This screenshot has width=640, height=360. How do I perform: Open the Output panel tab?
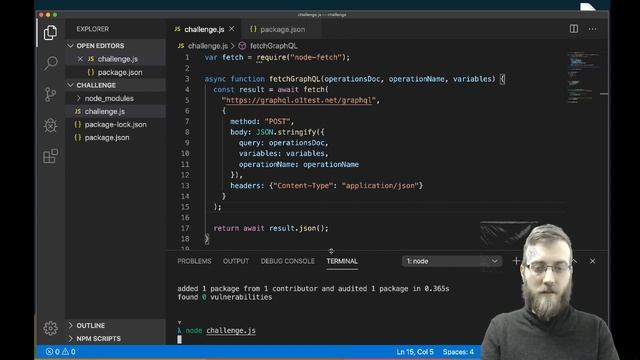236,261
